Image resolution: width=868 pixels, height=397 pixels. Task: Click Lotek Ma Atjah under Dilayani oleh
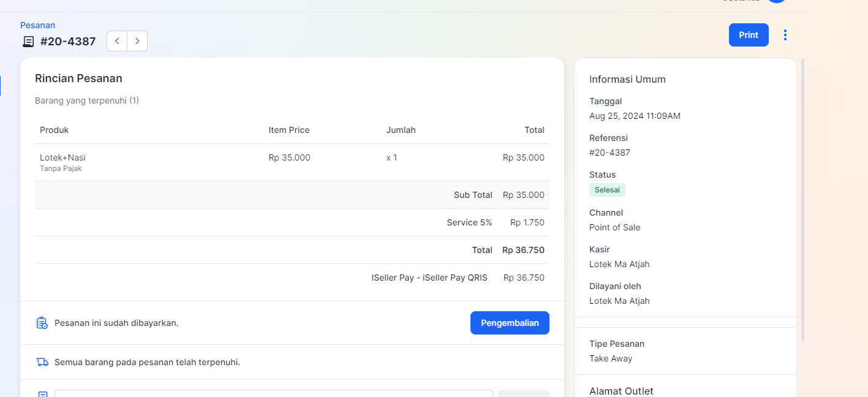[x=619, y=301]
